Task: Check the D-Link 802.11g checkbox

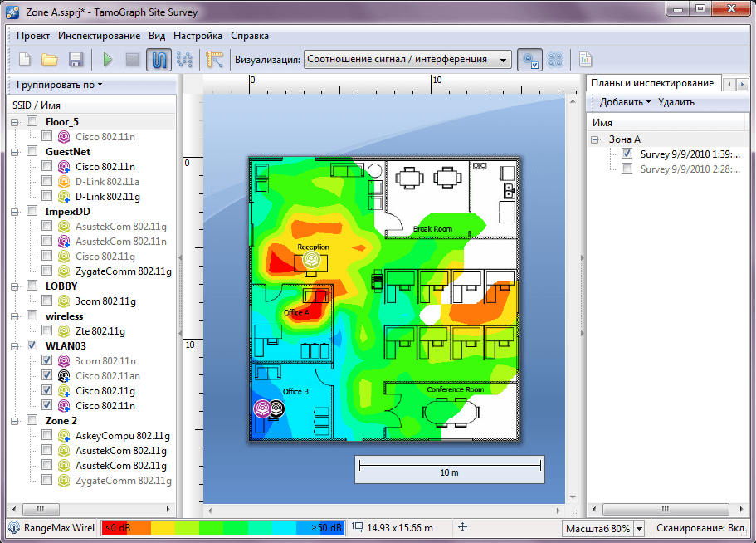Action: coord(46,196)
